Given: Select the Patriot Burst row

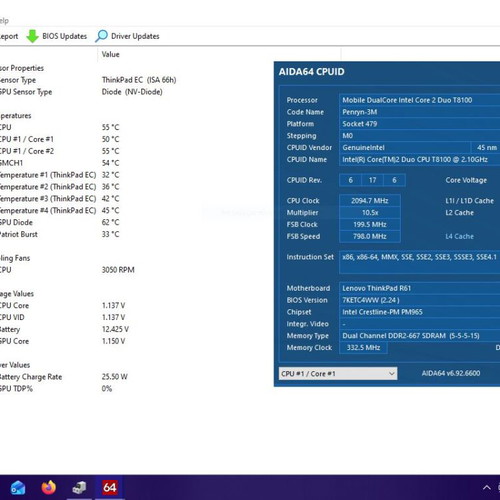Looking at the screenshot, I should pos(60,234).
